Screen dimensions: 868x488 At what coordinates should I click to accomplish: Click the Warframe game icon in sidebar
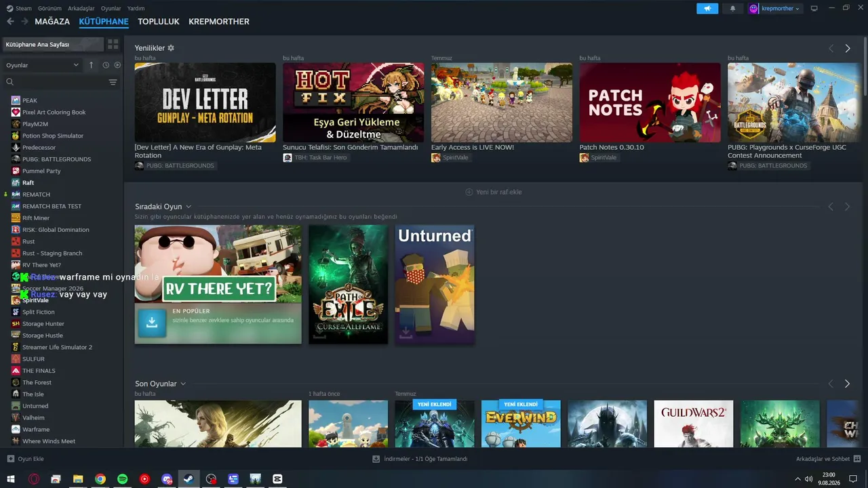click(x=16, y=429)
